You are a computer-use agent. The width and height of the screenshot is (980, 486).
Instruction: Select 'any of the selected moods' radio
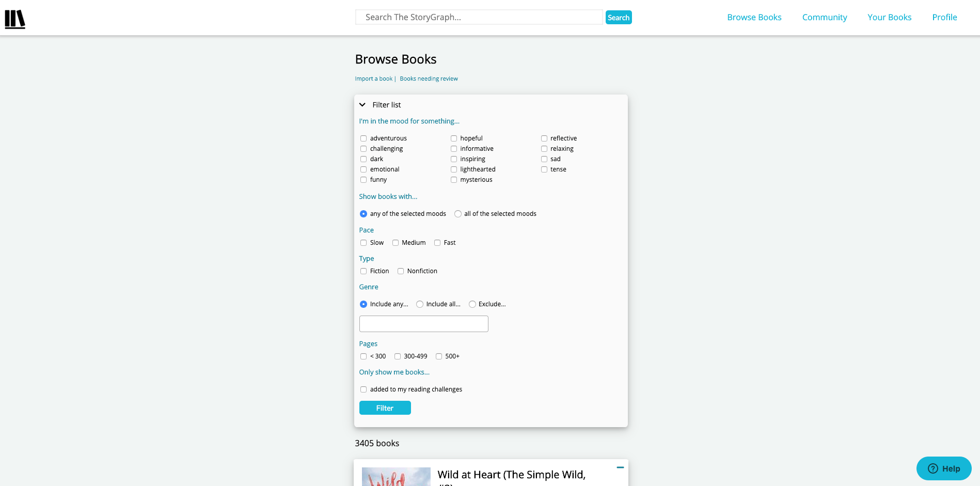point(363,214)
